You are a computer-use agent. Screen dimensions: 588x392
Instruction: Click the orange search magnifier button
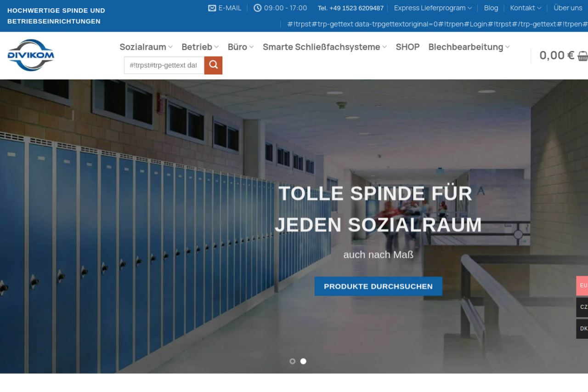tap(213, 65)
